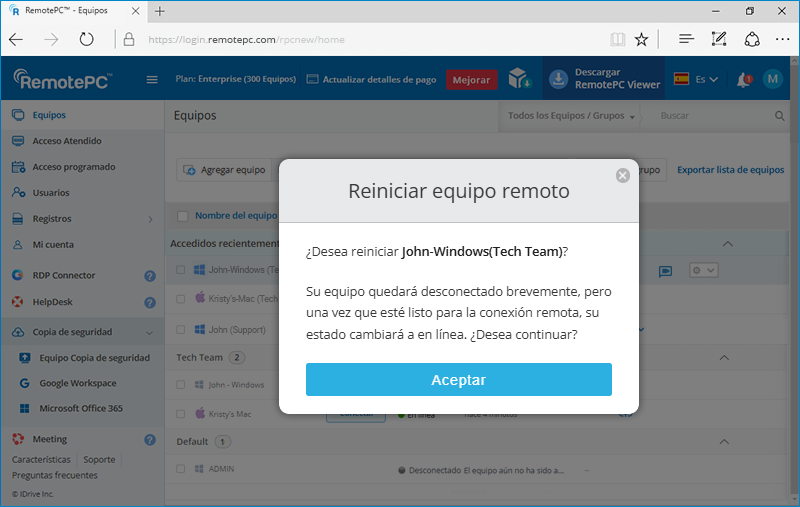The image size is (800, 507).
Task: Open chat icon for John-Windows row
Action: [665, 271]
